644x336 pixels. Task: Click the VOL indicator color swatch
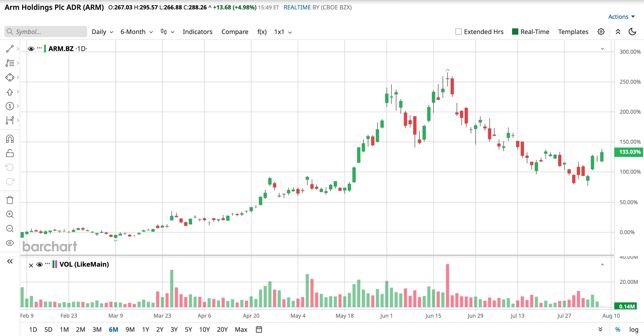coord(55,264)
